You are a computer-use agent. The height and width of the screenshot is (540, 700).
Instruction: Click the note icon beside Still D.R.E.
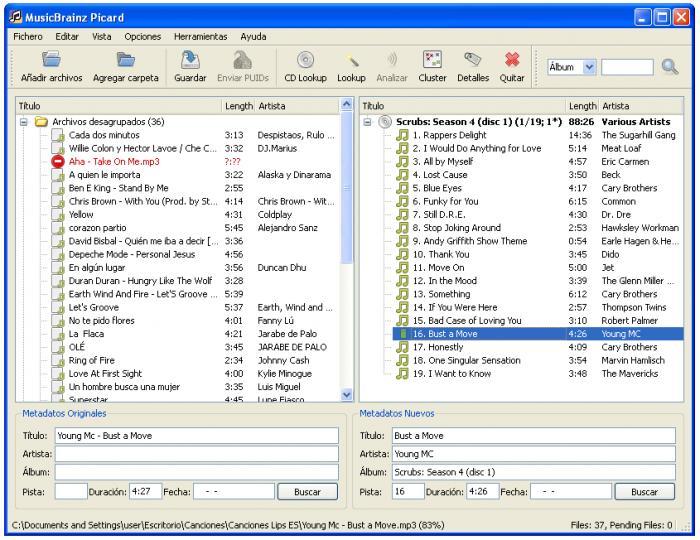[x=402, y=214]
